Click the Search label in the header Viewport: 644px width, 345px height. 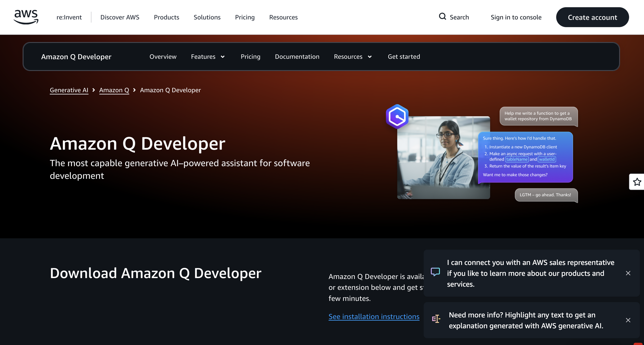(x=459, y=17)
